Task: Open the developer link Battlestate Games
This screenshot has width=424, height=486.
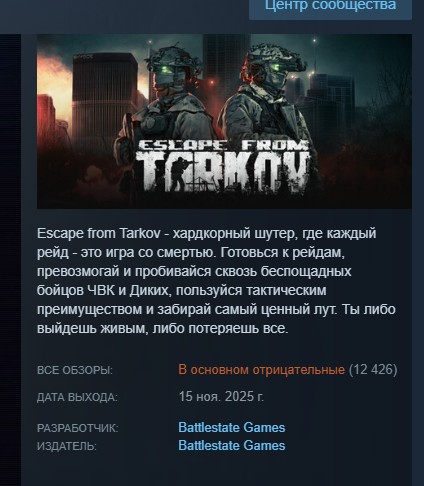Action: pyautogui.click(x=232, y=428)
